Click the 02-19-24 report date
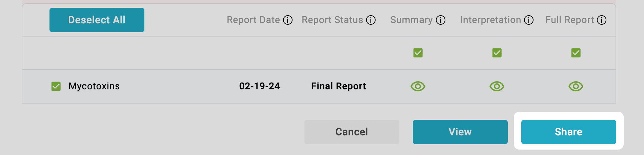The image size is (644, 155). tap(260, 86)
